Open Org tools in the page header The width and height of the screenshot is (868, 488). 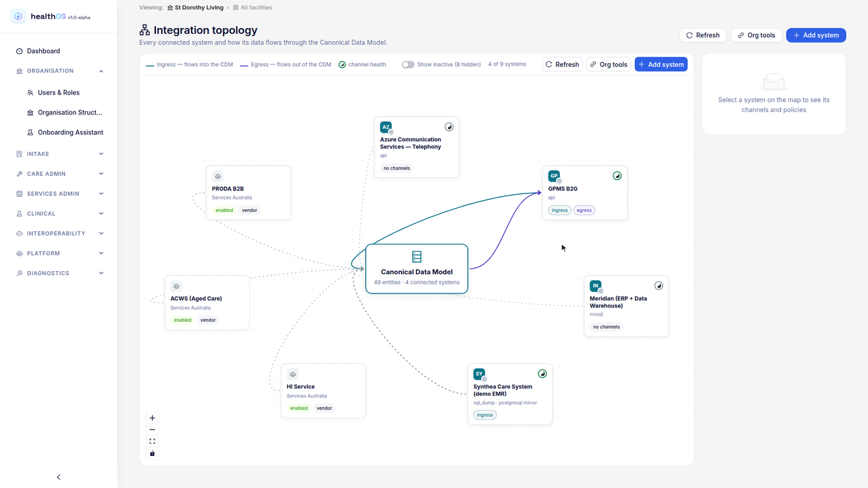[756, 36]
